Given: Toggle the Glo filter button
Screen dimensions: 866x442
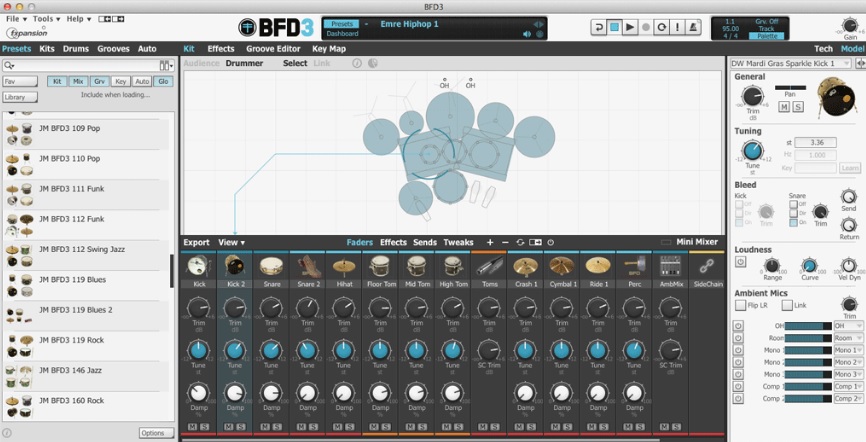Looking at the screenshot, I should (x=163, y=81).
